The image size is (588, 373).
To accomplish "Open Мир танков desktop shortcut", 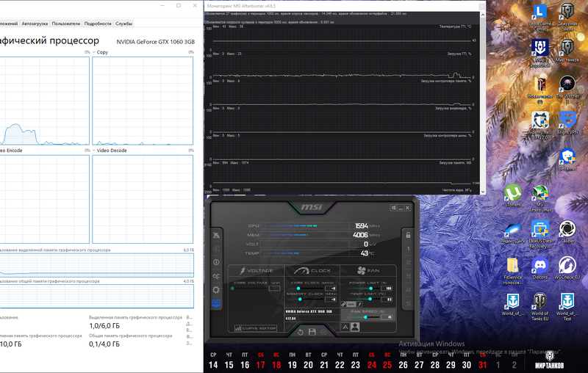I will click(567, 50).
